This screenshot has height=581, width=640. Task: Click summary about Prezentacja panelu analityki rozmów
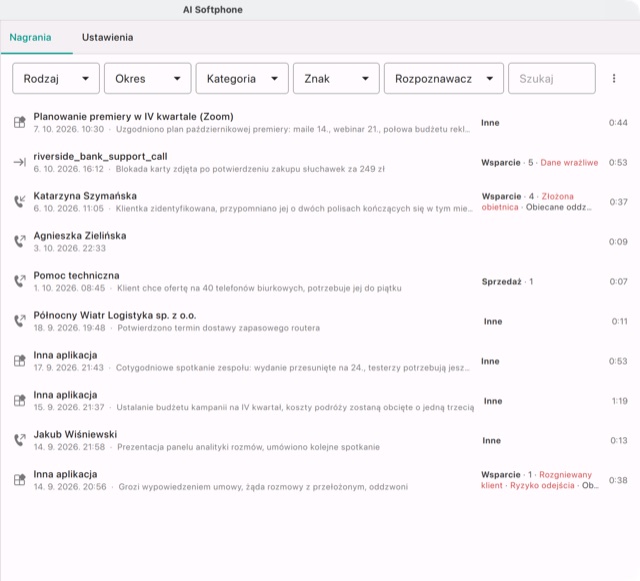(248, 447)
